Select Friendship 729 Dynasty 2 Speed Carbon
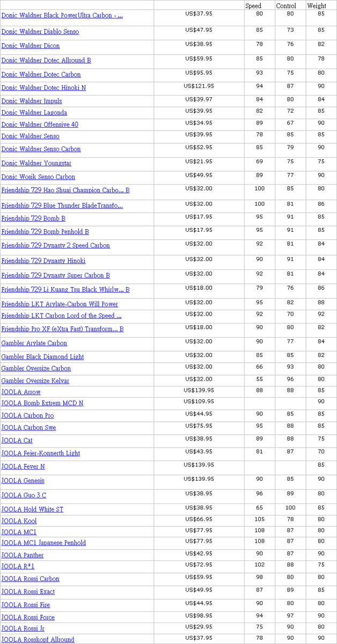The height and width of the screenshot is (644, 337). click(x=55, y=245)
